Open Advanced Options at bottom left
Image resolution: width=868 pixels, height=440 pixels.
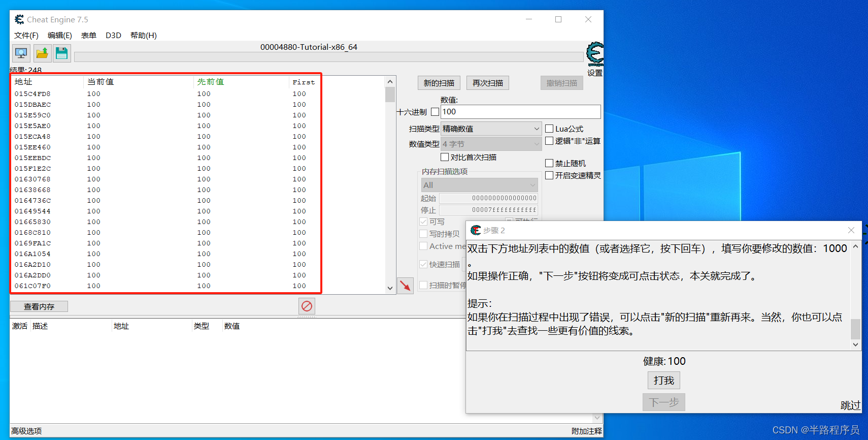coord(26,431)
